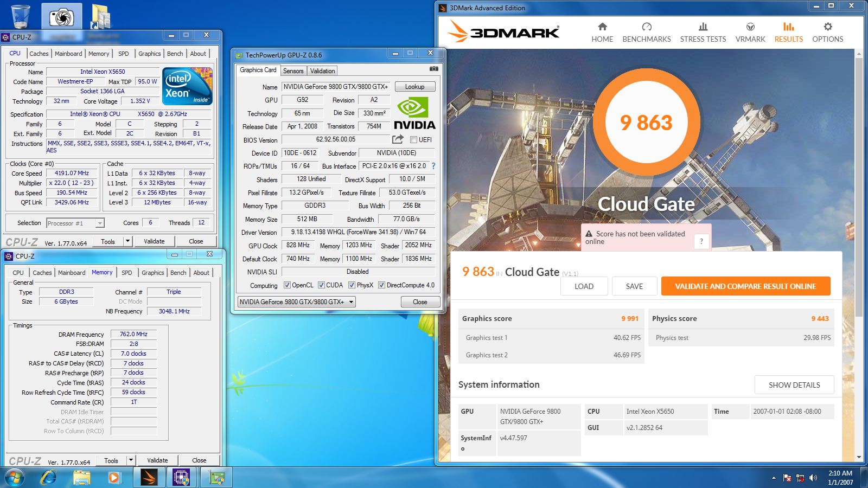The image size is (868, 488).
Task: Switch to Mainboard tab in top CPU-Z
Action: [x=68, y=54]
